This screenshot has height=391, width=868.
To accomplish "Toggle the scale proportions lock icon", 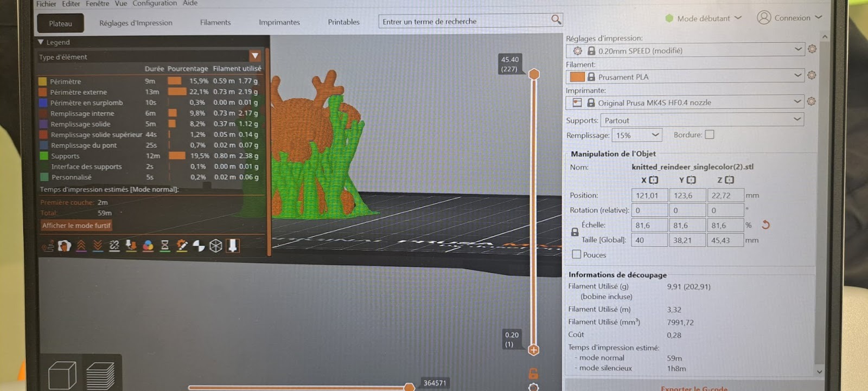I will [575, 232].
